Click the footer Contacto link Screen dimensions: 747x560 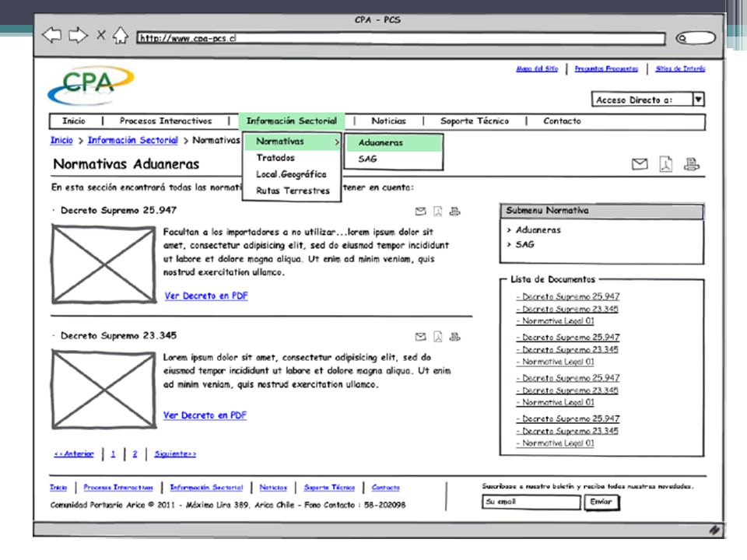(386, 487)
